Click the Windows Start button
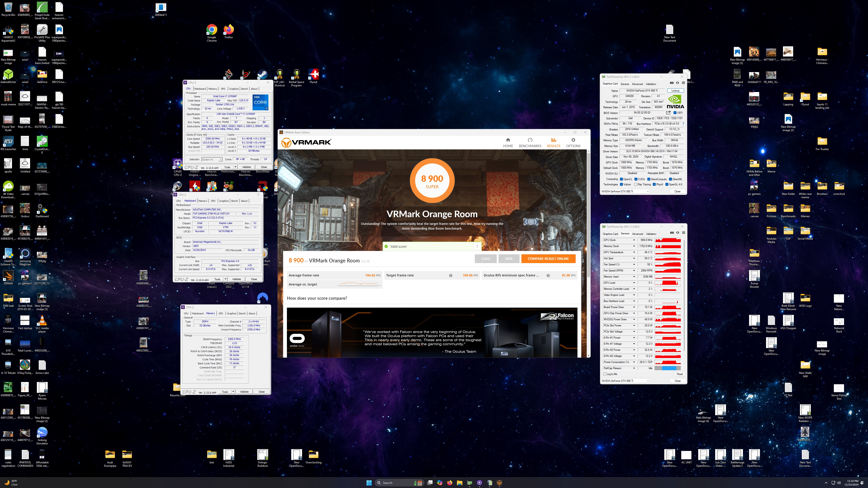The image size is (868, 488). point(369,483)
